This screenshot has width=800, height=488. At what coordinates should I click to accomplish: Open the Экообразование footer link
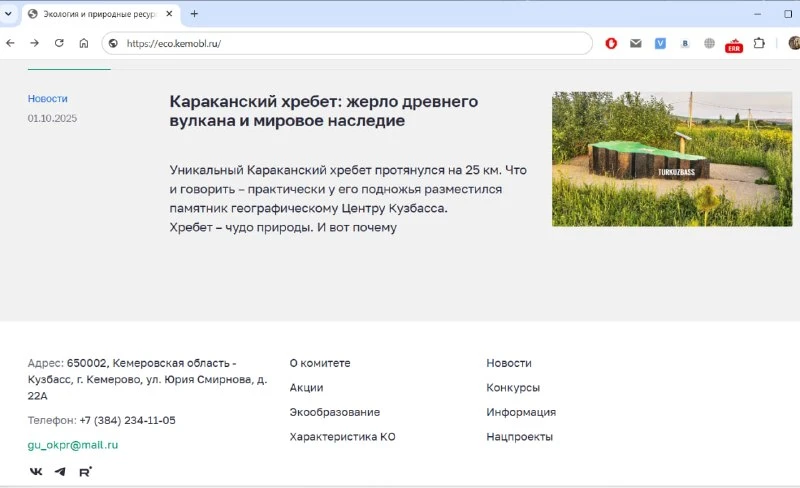click(335, 412)
